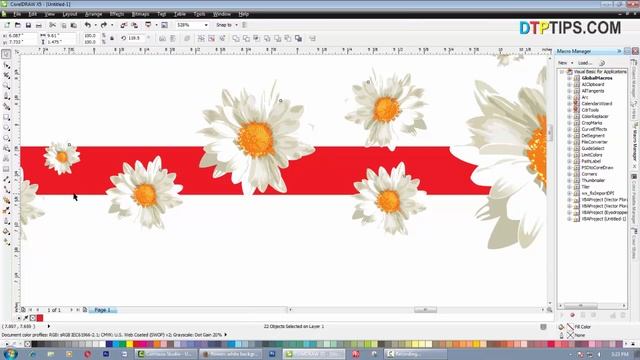Click the Load button in Macro Manager
640x360 pixels.
click(x=585, y=63)
